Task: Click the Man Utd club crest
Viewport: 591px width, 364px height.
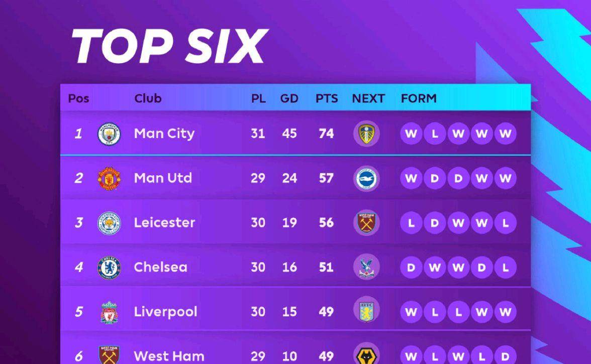Action: [x=109, y=178]
